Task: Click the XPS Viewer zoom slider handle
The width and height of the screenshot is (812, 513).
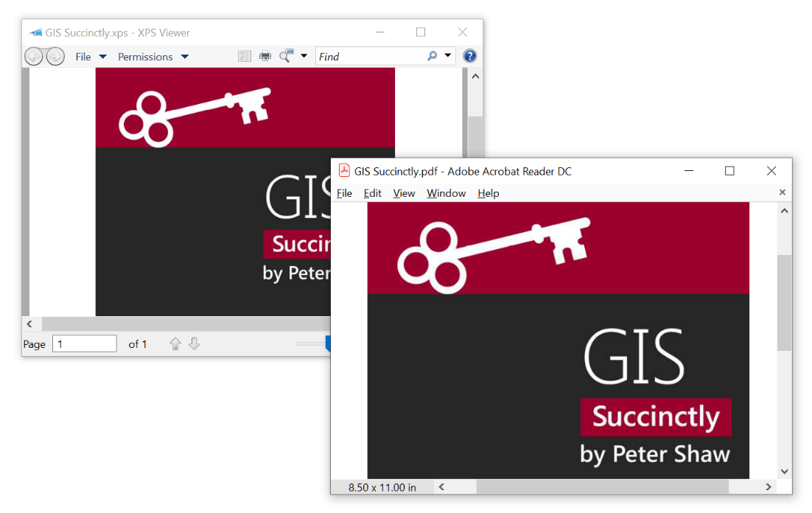Action: [328, 343]
